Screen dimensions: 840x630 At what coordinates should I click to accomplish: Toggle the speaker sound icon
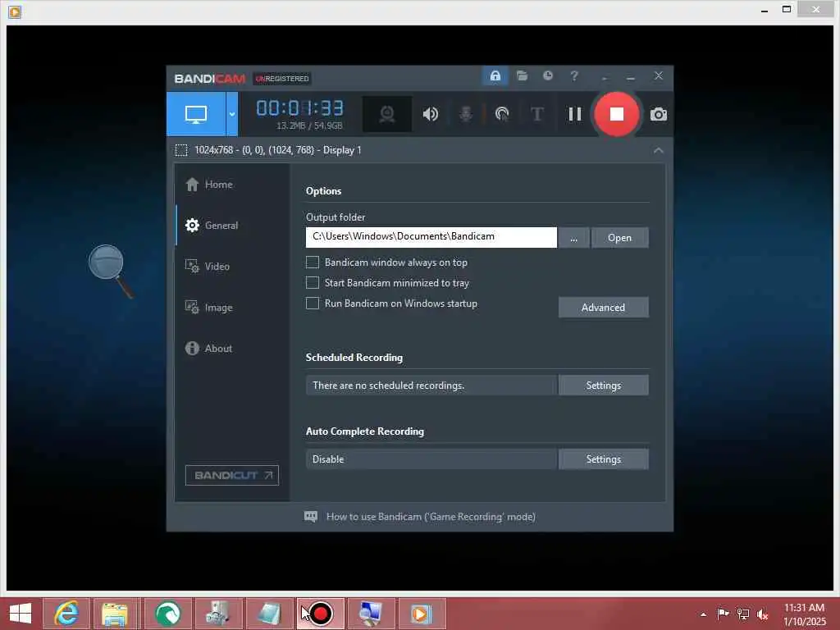click(x=430, y=114)
